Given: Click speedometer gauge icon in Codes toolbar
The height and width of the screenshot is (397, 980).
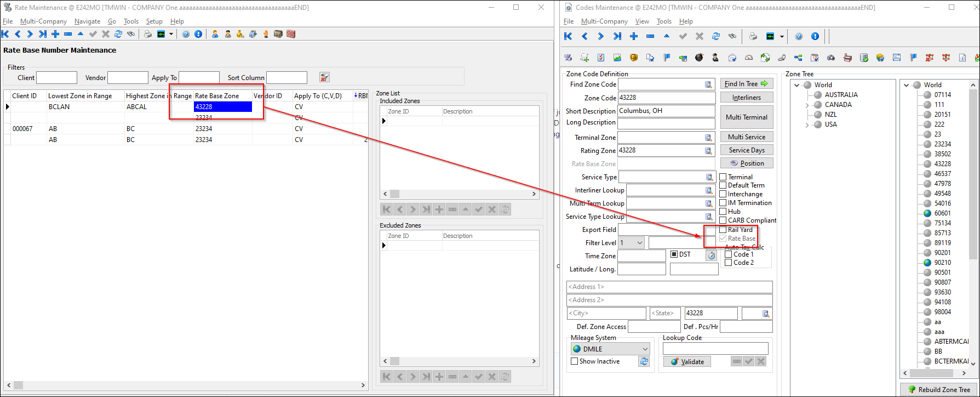Looking at the screenshot, I should pos(749,58).
